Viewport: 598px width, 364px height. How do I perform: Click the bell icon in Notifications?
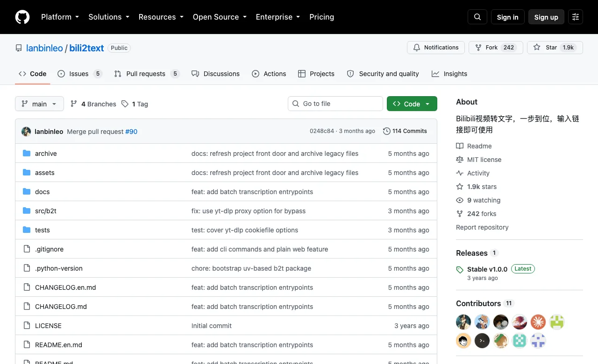(417, 48)
